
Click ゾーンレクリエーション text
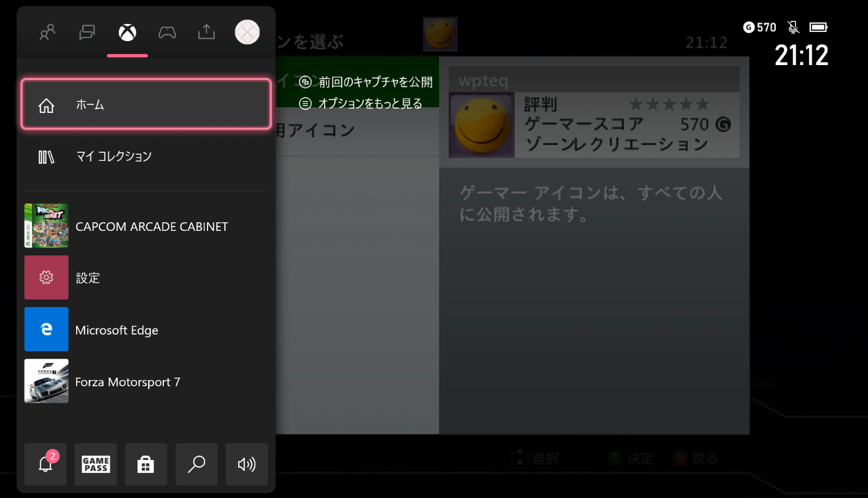[616, 144]
